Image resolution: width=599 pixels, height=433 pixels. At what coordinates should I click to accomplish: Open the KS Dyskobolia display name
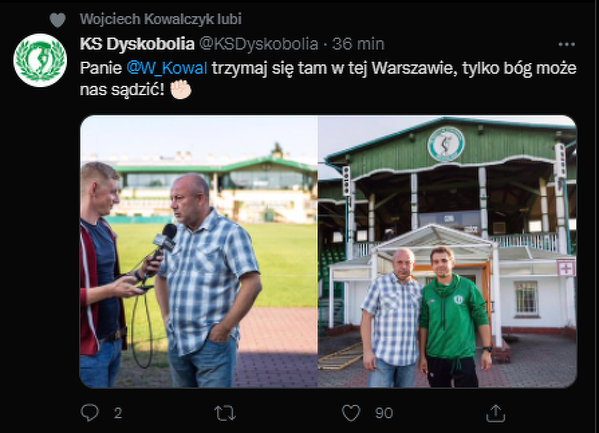tap(137, 44)
